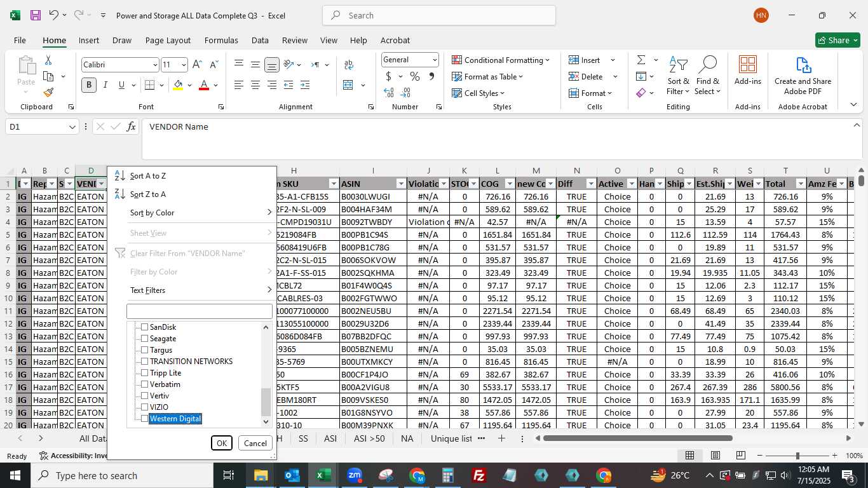The width and height of the screenshot is (868, 488).
Task: Open the Formulas ribbon tab
Action: (x=221, y=40)
